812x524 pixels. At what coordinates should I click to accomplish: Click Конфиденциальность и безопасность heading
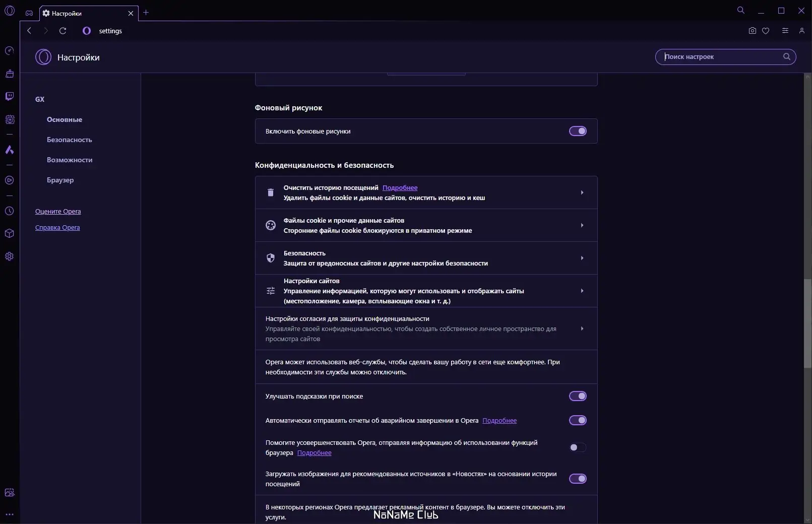pos(325,165)
